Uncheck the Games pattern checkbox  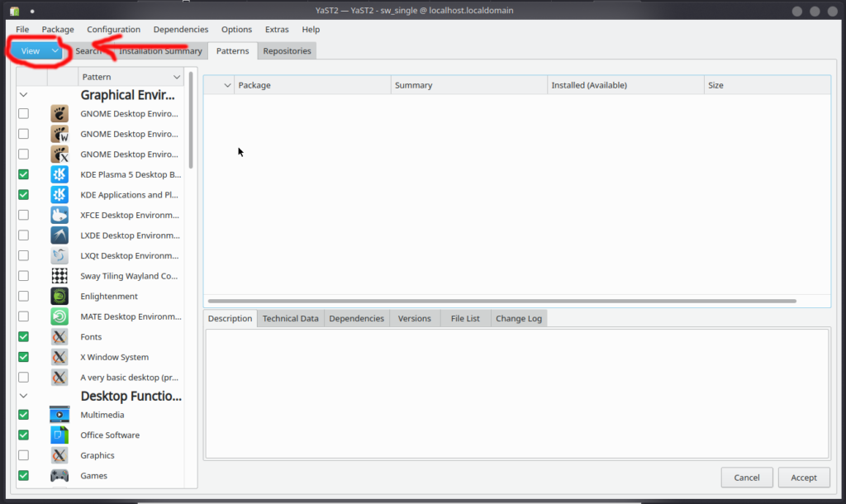tap(23, 475)
